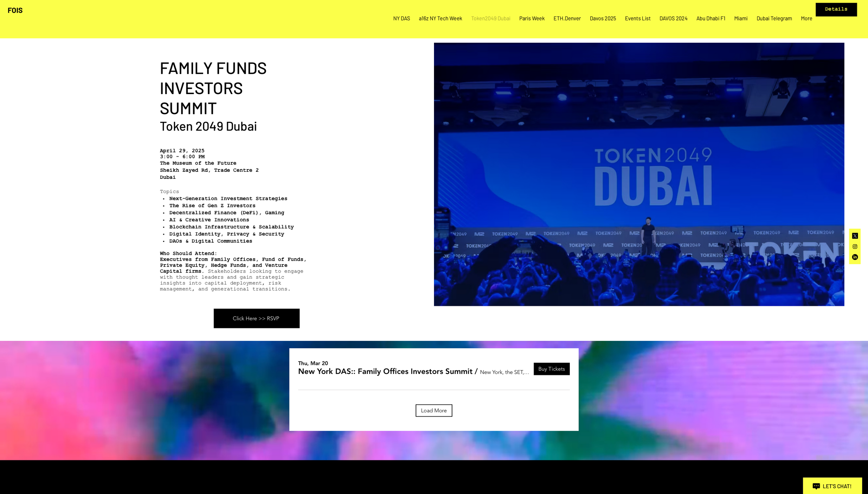Open the New York DAS summit event link
This screenshot has width=868, height=494.
[385, 371]
